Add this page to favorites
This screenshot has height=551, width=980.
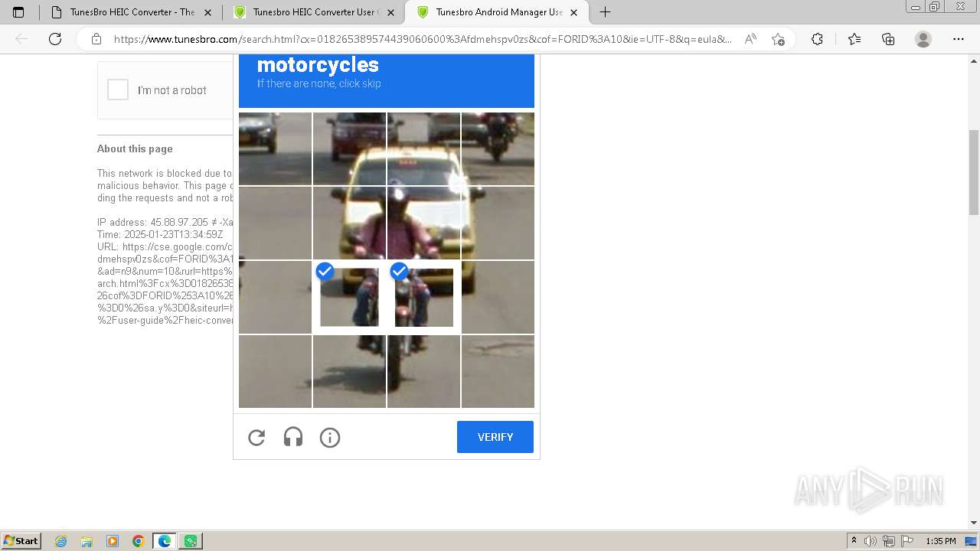pos(778,39)
